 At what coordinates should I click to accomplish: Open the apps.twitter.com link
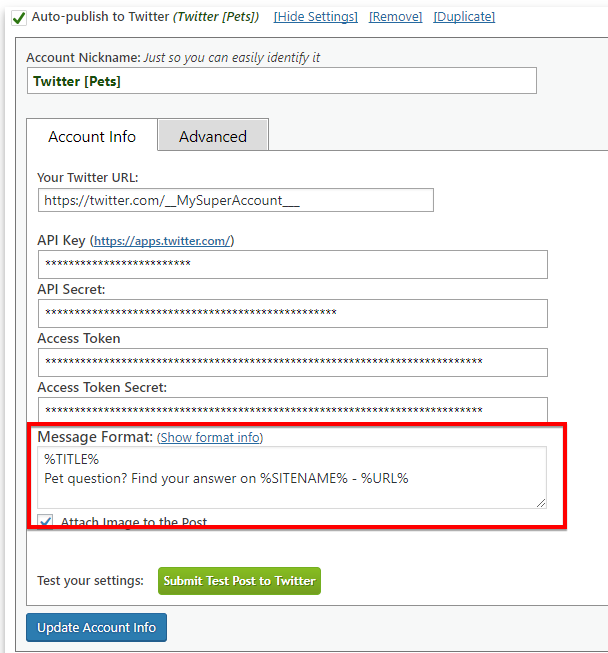162,241
